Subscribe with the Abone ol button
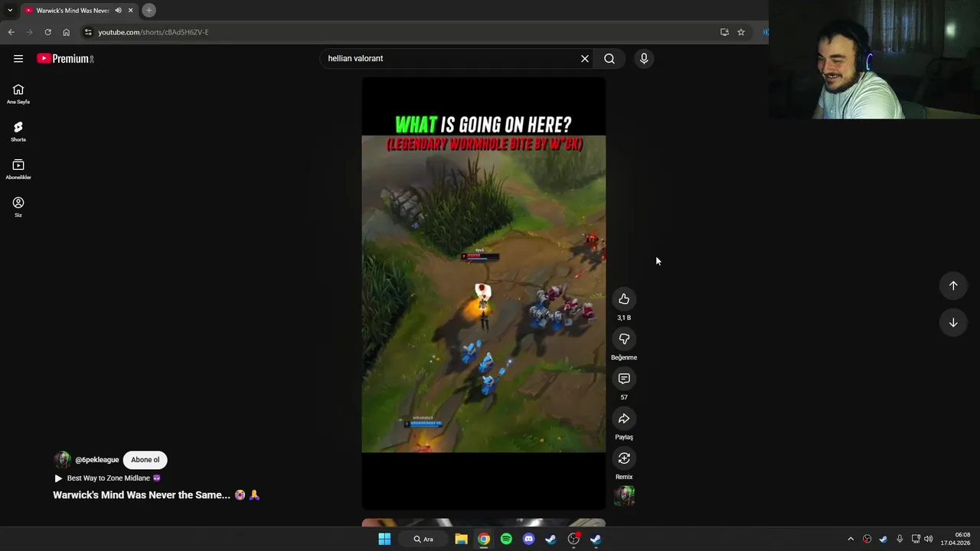The width and height of the screenshot is (980, 551). tap(145, 460)
